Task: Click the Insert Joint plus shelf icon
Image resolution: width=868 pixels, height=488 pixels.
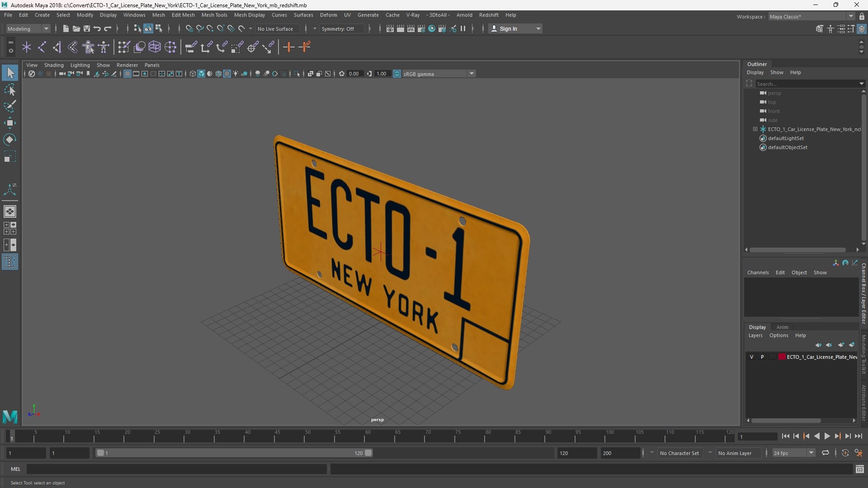Action: (x=288, y=47)
